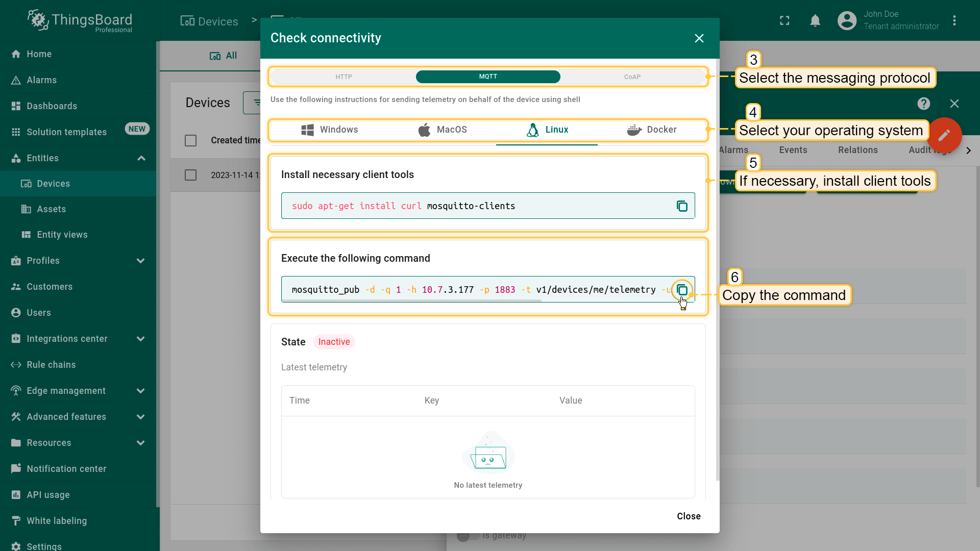Close the Check connectivity dialog

pos(699,38)
